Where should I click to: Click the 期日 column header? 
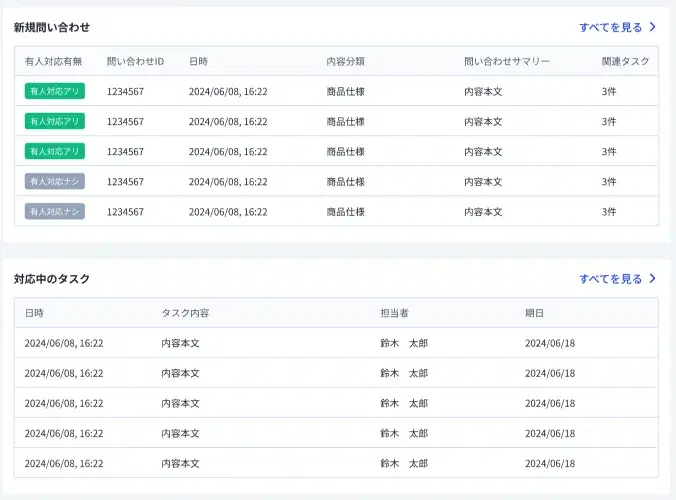(x=534, y=313)
